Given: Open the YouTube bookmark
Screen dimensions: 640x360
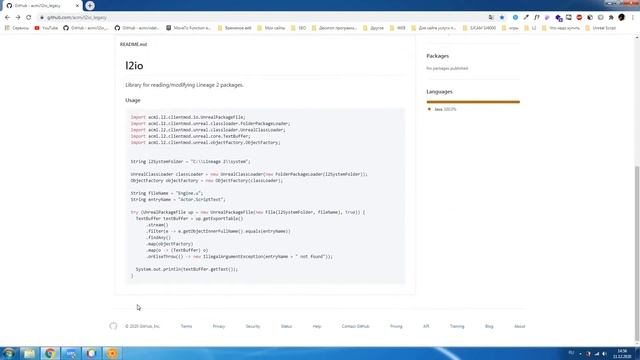Looking at the screenshot, I should (x=46, y=28).
